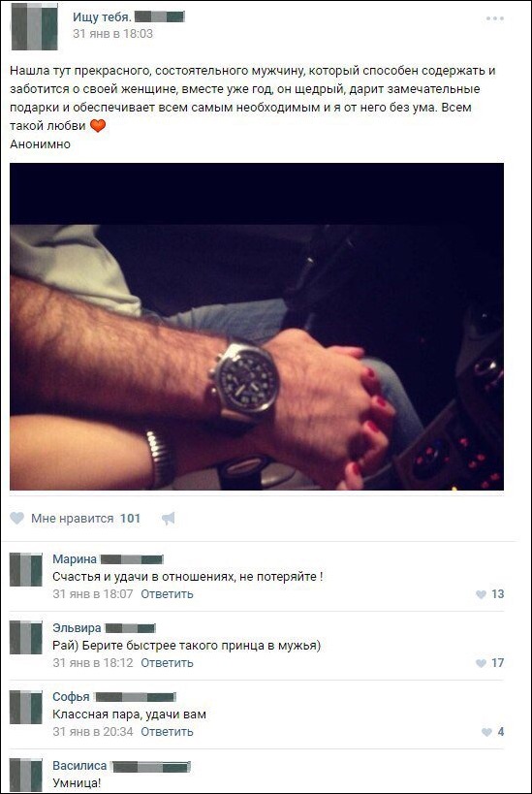This screenshot has height=794, width=532.
Task: Like the post via heart icon
Action: point(17,518)
